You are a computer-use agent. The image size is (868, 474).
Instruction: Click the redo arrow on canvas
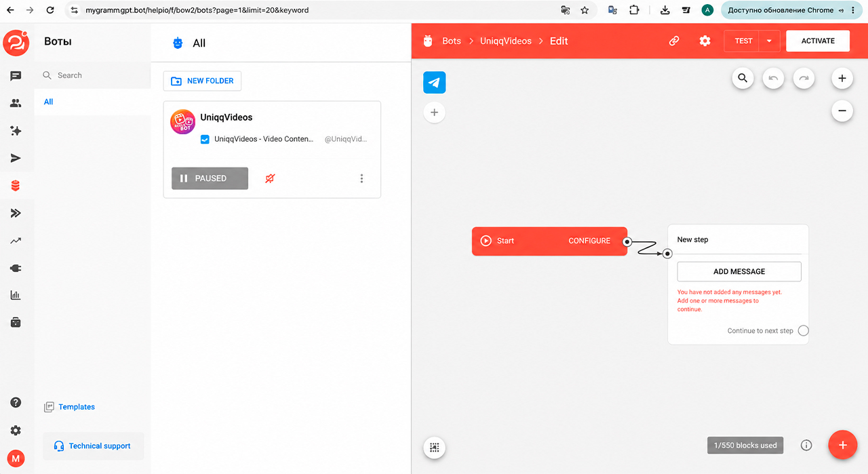[x=804, y=78]
